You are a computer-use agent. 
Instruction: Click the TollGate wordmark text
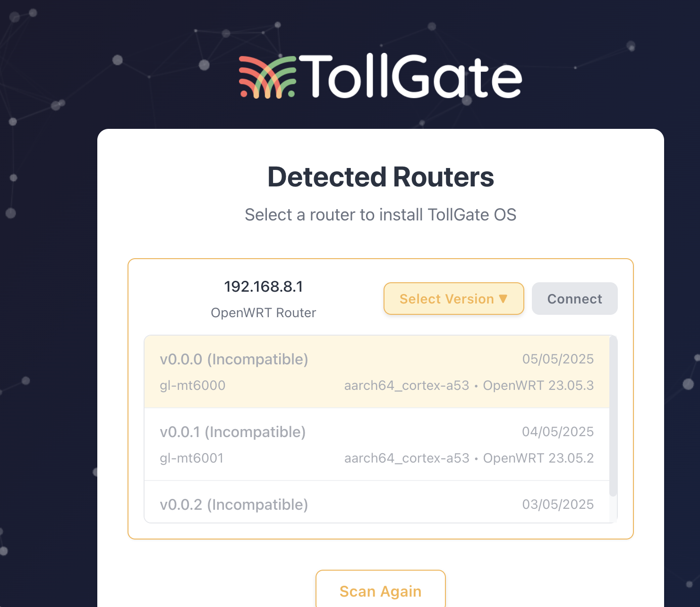[x=410, y=76]
